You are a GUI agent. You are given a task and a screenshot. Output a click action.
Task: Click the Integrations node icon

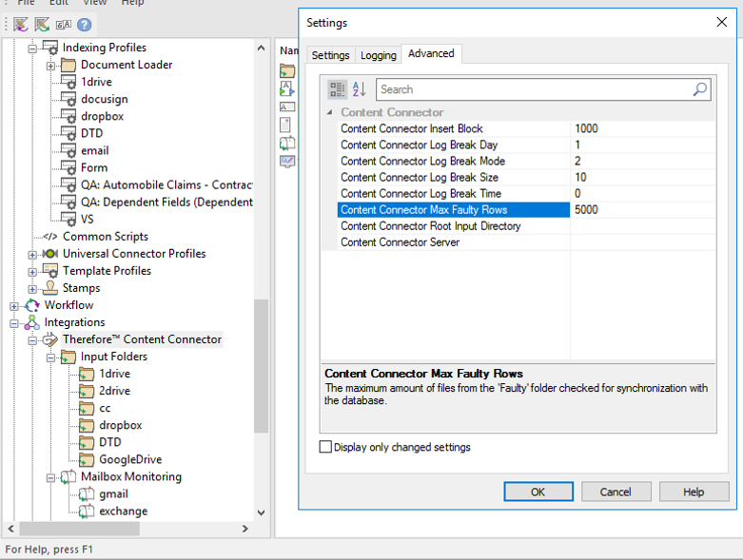(x=31, y=322)
